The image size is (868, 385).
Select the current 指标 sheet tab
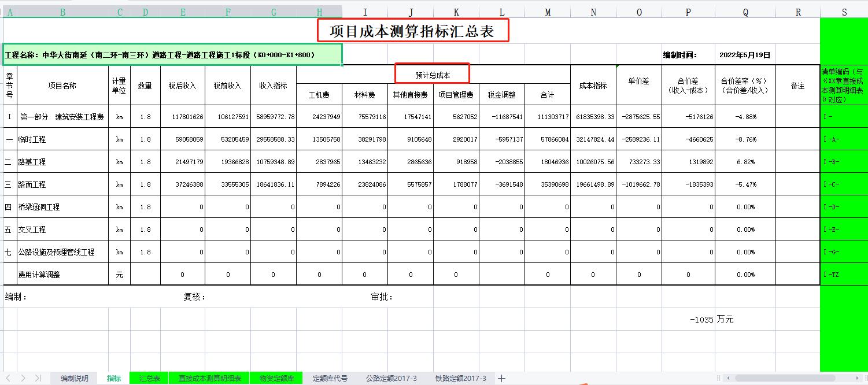tap(114, 377)
